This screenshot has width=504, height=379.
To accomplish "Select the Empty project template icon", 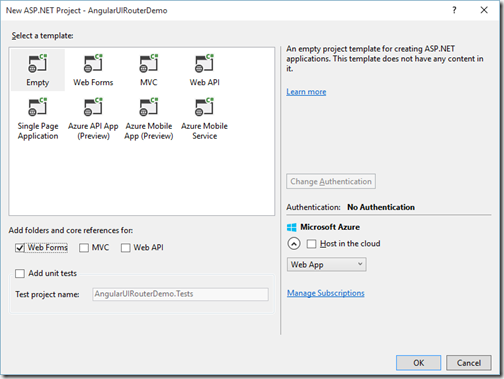I will click(37, 63).
